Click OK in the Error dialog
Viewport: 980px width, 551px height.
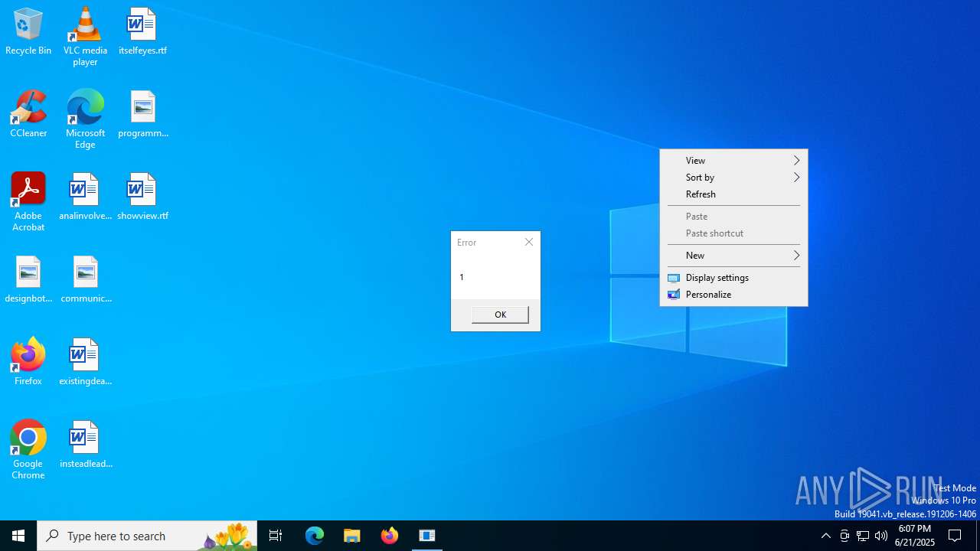coord(500,315)
